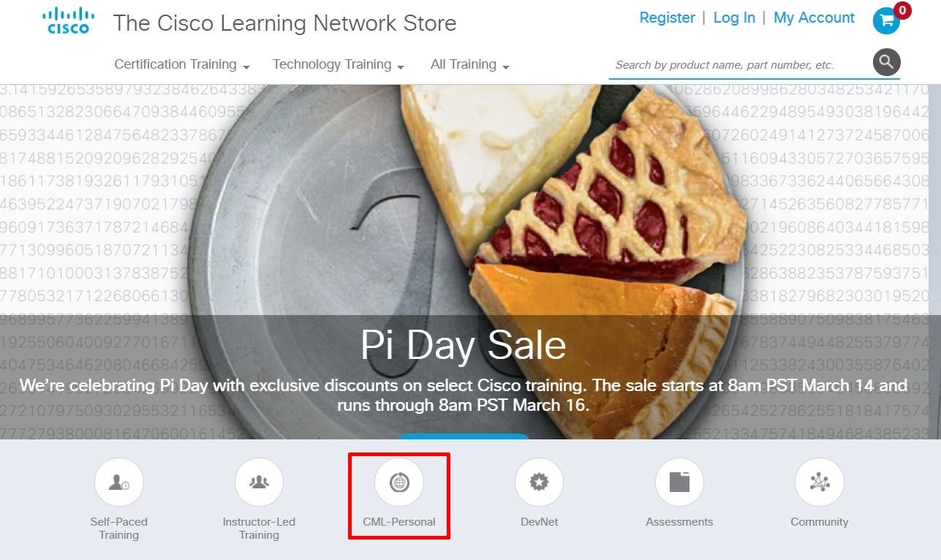Open the Instructor-Led Training icon
Screen dimensions: 941x560
259,483
